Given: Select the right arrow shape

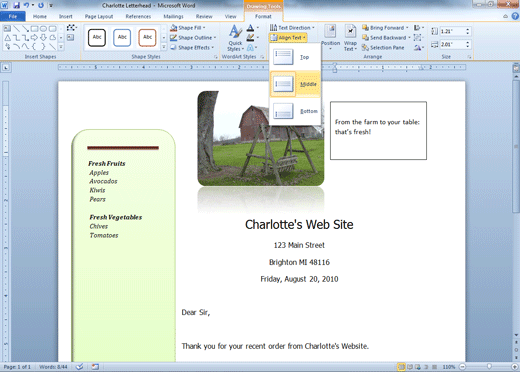Looking at the screenshot, I should pos(34,38).
